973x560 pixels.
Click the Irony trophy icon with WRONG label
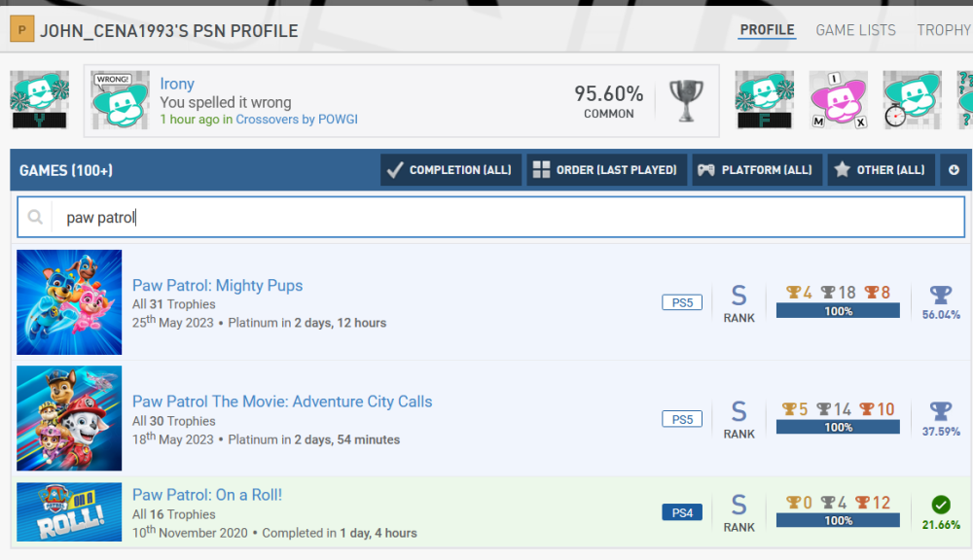tap(121, 100)
